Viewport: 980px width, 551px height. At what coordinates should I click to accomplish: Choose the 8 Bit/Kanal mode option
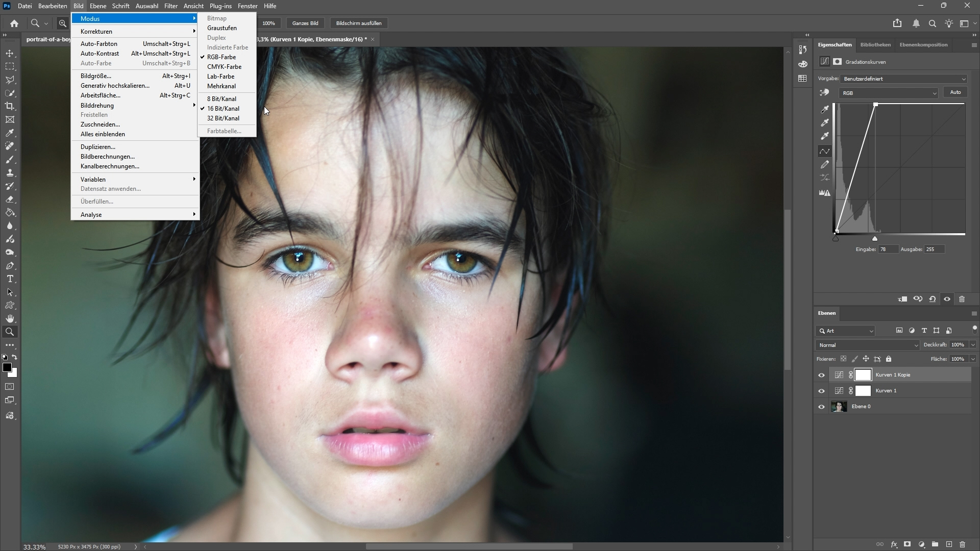[x=222, y=99]
